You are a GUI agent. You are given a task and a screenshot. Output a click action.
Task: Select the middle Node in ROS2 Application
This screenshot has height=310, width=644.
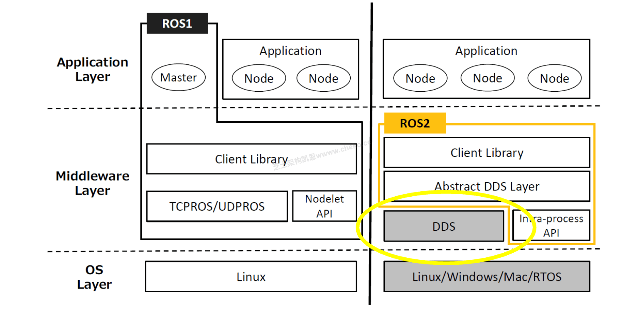[487, 78]
